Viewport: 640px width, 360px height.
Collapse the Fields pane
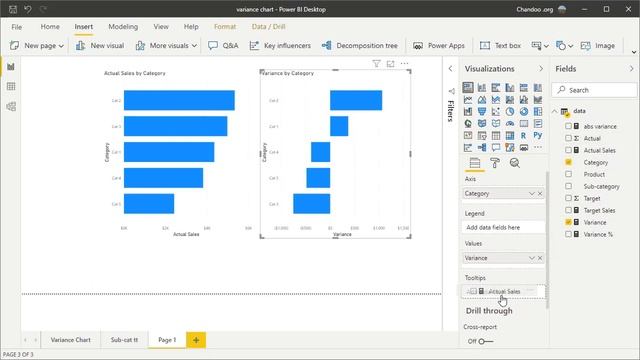tap(631, 69)
